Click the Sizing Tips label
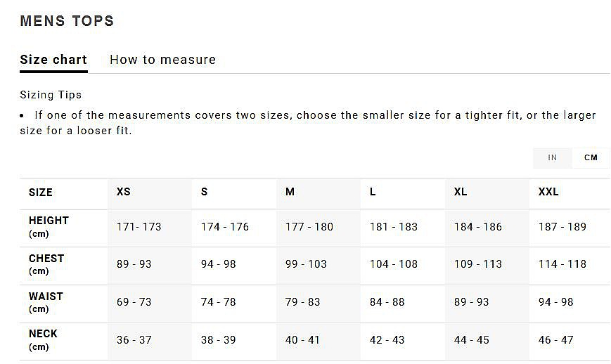Screen dimensions: 611x364 pyautogui.click(x=51, y=95)
